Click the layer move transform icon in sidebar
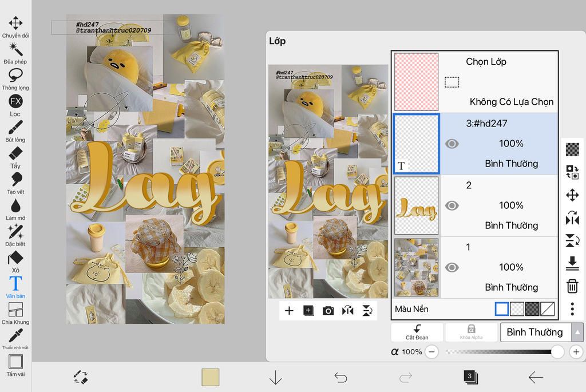Screen dimensions: 586x392 tap(572, 195)
